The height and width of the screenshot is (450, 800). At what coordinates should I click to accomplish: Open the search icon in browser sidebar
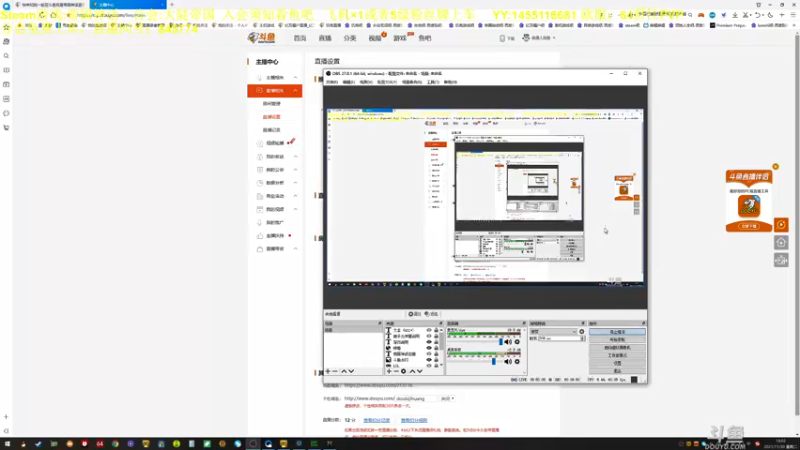point(6,56)
